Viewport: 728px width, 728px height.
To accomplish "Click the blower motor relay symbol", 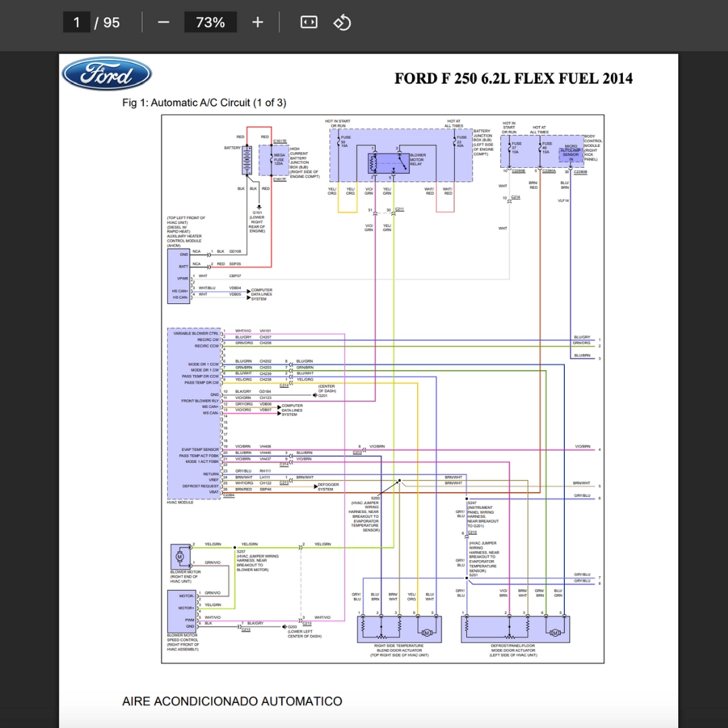I will (x=389, y=163).
